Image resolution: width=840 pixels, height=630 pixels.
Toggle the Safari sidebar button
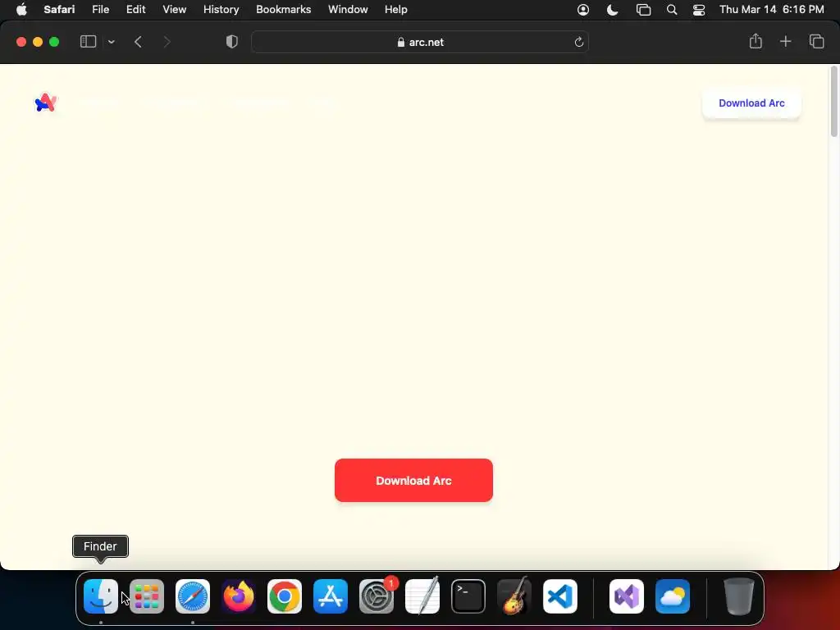(88, 42)
